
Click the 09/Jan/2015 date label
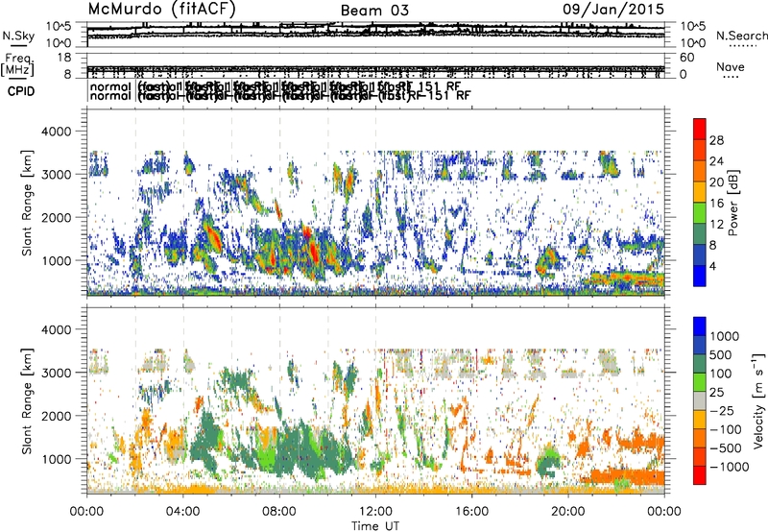(613, 9)
